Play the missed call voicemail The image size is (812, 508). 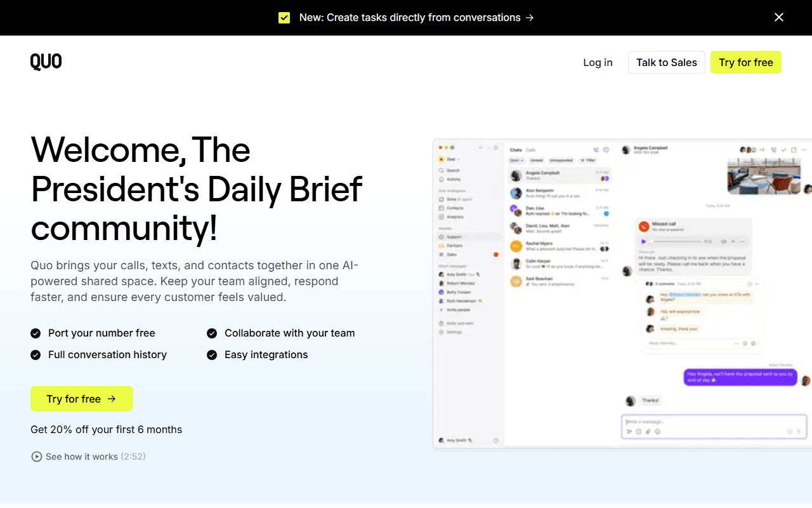[643, 242]
